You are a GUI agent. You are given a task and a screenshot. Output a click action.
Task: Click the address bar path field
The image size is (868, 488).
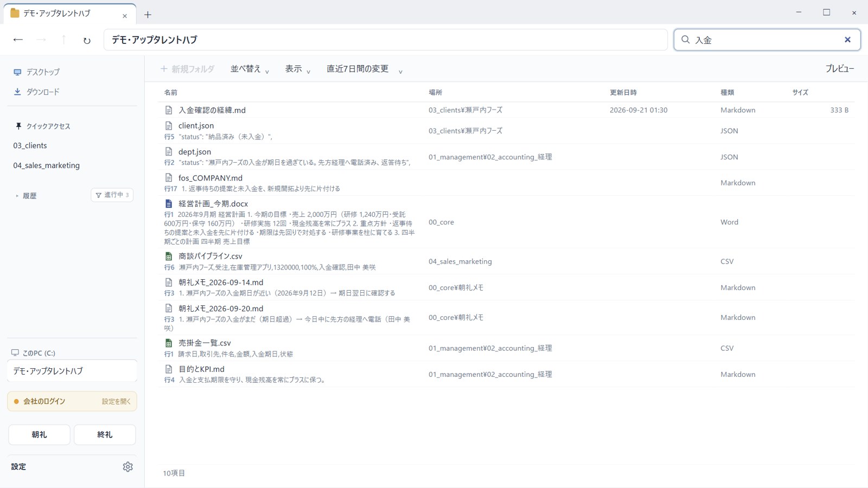click(385, 40)
